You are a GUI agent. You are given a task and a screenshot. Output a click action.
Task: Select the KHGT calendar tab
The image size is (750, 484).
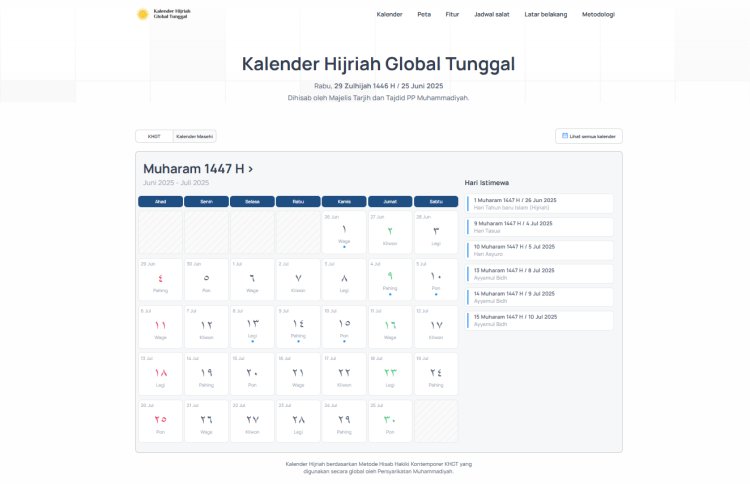tap(154, 136)
